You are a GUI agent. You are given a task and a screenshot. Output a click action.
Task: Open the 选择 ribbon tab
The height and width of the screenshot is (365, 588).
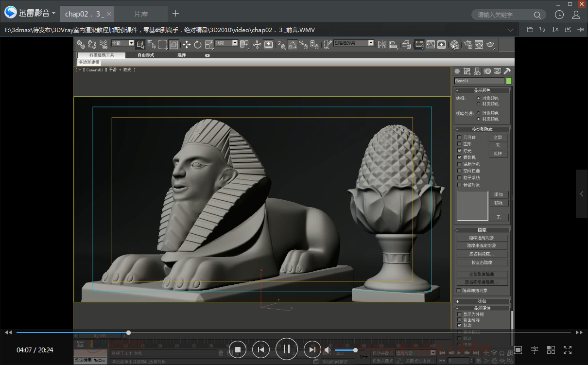click(x=182, y=55)
